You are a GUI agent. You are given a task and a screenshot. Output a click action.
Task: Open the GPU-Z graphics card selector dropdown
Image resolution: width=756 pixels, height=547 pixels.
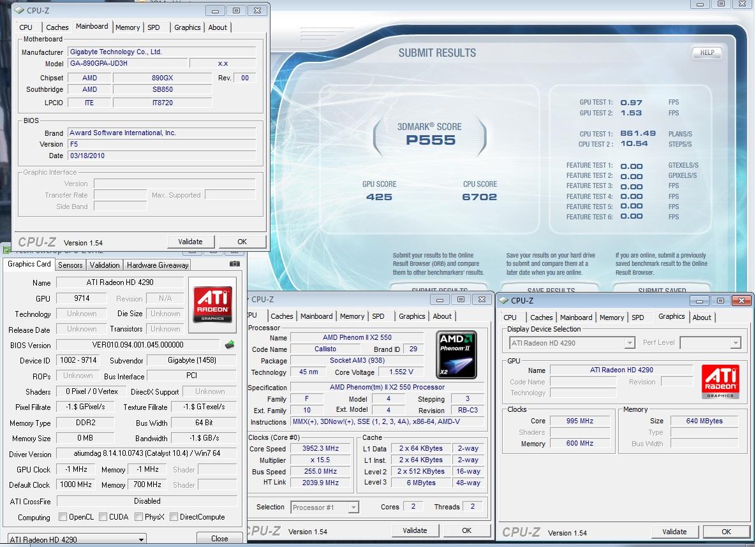[x=141, y=539]
